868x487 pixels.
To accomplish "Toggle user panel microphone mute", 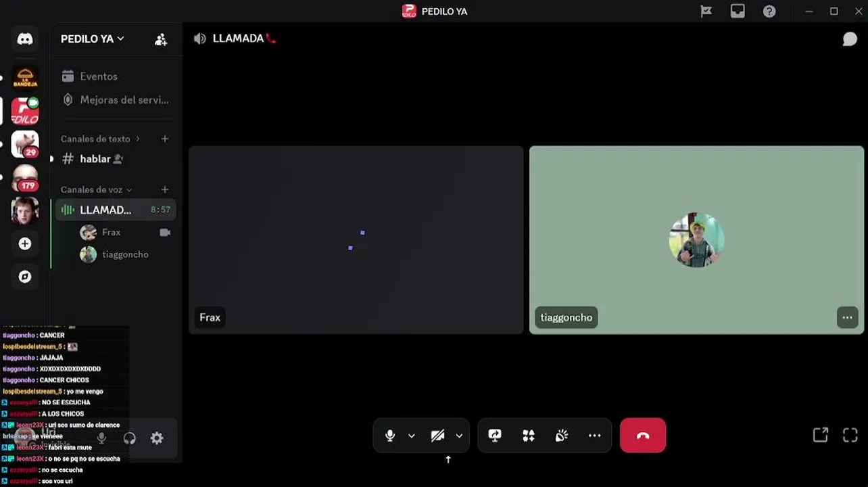I will [101, 438].
